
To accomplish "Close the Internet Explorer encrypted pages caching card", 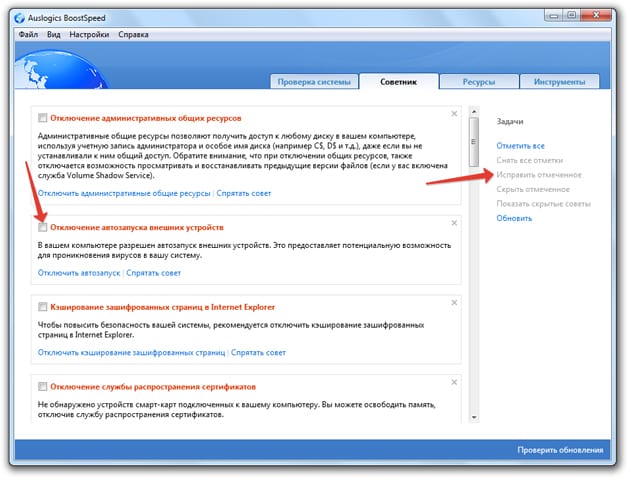I will pyautogui.click(x=454, y=303).
